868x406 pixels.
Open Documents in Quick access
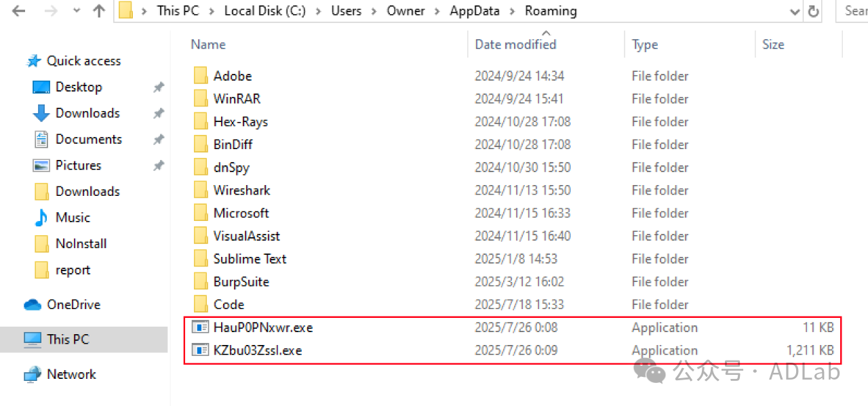(88, 140)
